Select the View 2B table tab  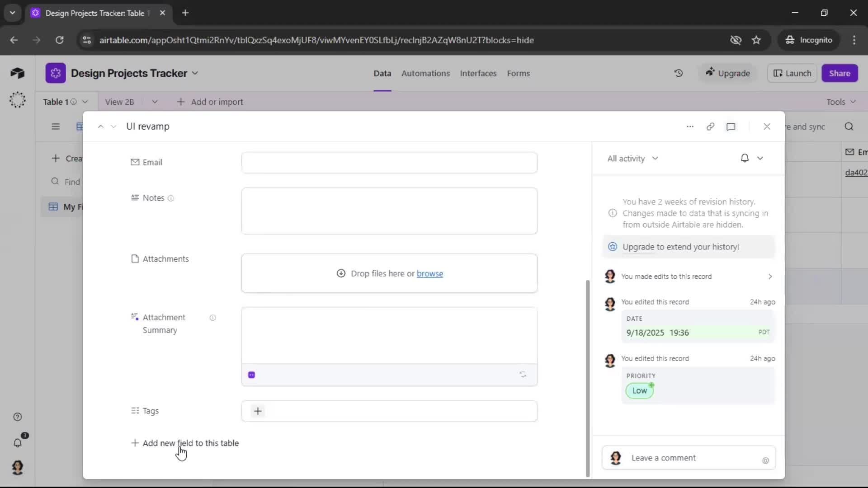point(119,102)
